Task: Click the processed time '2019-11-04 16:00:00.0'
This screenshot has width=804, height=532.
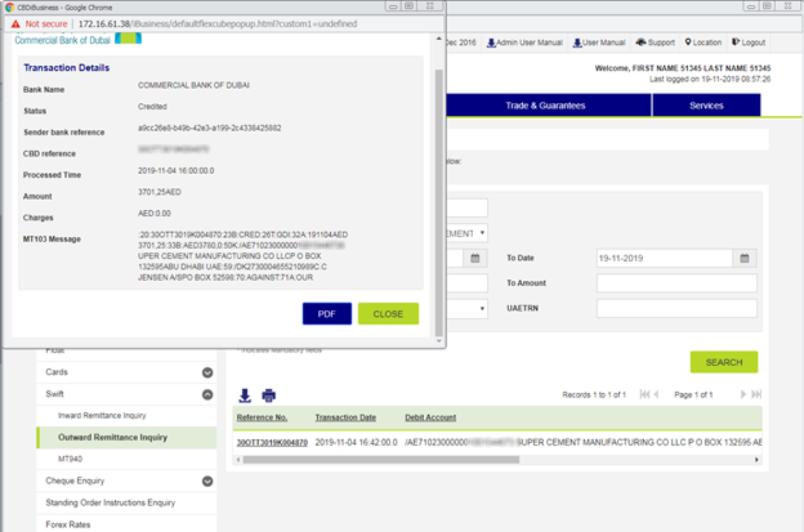Action: (176, 171)
